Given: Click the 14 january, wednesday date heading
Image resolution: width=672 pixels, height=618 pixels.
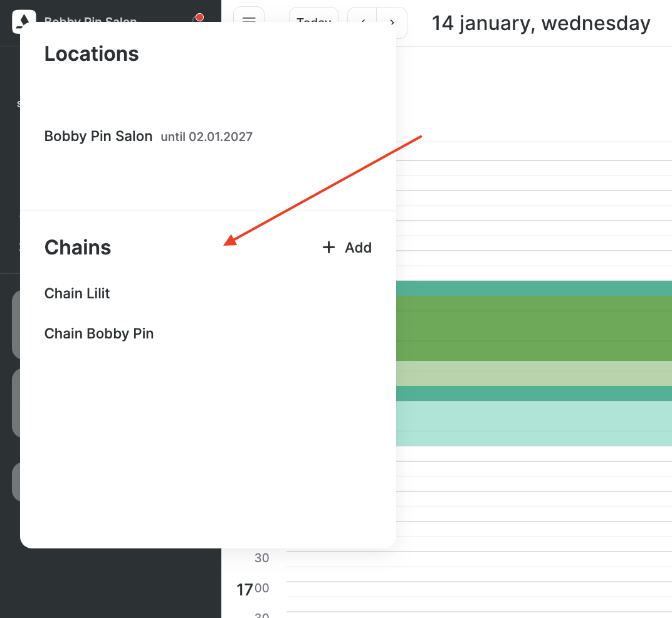Looking at the screenshot, I should (x=541, y=23).
